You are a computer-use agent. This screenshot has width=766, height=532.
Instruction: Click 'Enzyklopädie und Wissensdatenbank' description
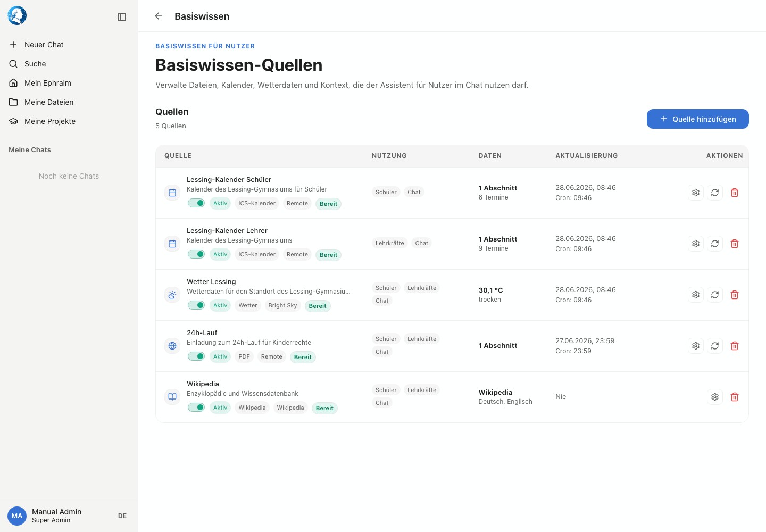pos(242,394)
